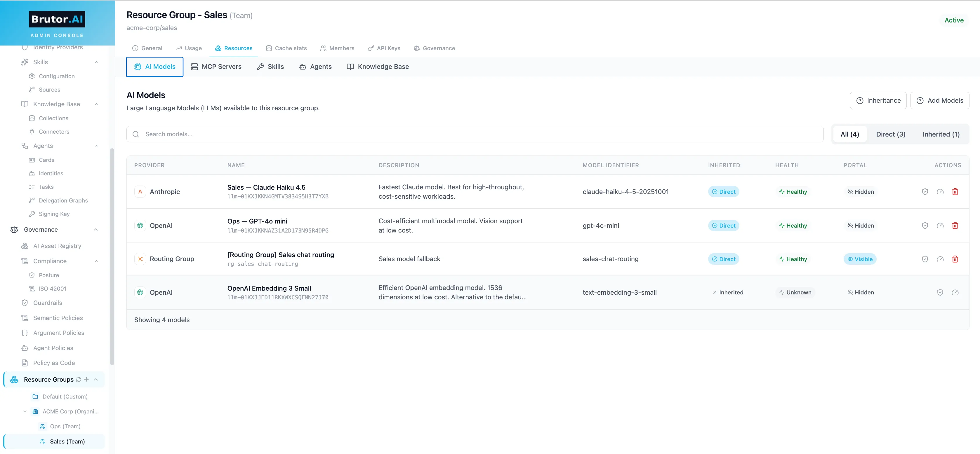The image size is (980, 454).
Task: Open the Governance tab
Action: click(x=434, y=48)
